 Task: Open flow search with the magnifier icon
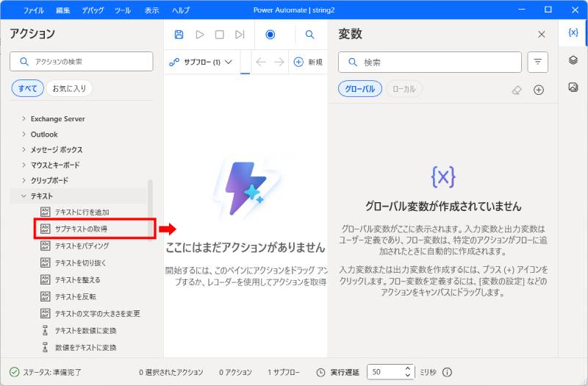click(x=309, y=35)
